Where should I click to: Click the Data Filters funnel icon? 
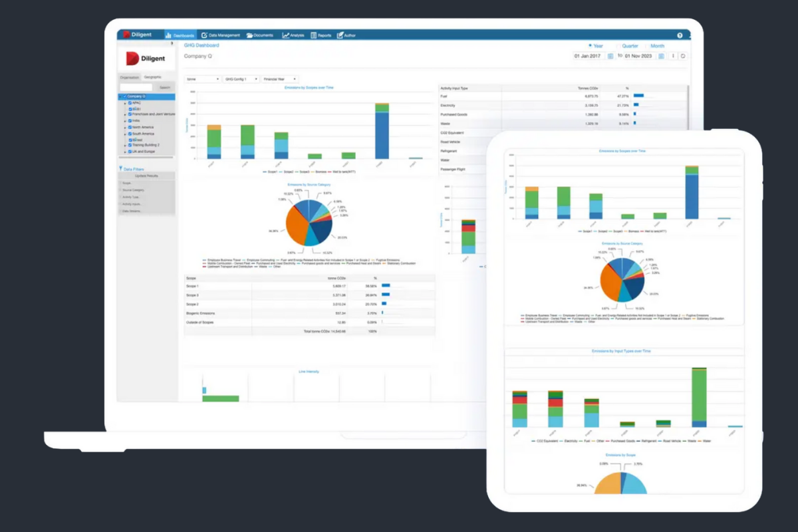120,169
